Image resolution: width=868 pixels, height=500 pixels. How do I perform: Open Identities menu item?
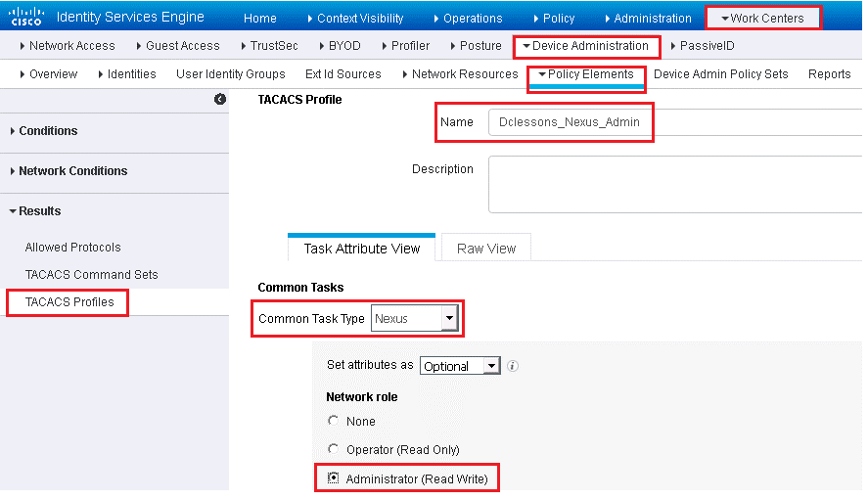tap(127, 74)
